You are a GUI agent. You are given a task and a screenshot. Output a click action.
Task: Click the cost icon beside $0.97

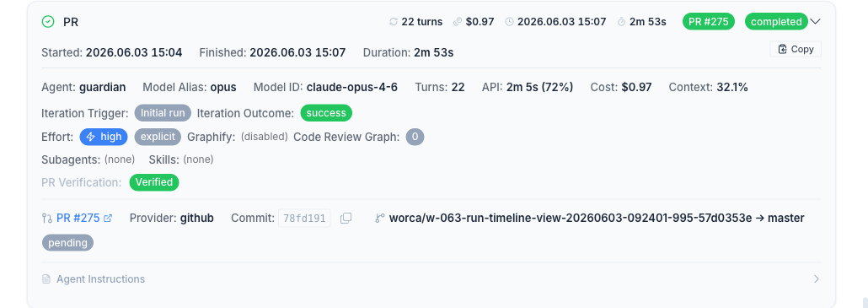click(x=458, y=22)
